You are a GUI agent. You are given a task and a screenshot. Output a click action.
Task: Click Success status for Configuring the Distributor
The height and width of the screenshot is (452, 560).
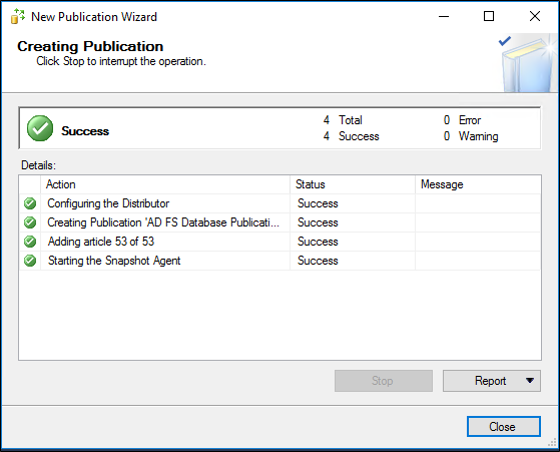coord(318,204)
